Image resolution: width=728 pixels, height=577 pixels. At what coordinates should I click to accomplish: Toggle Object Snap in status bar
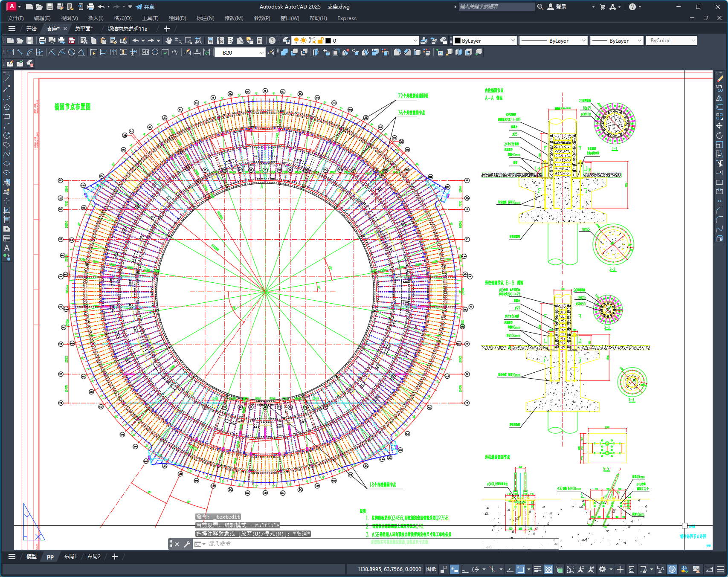click(520, 569)
